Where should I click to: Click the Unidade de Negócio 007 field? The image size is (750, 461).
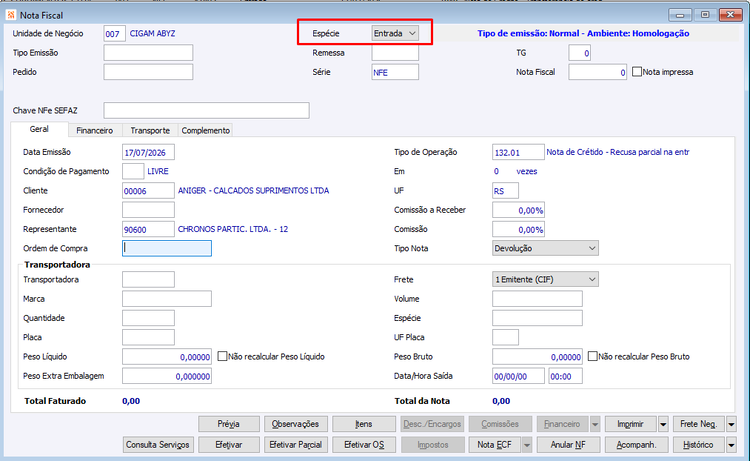(x=114, y=33)
